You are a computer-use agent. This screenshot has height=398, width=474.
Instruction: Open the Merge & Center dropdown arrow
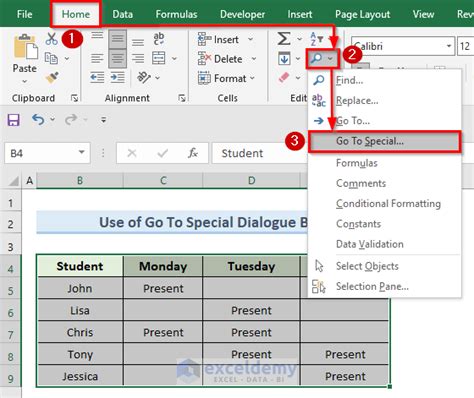[x=174, y=59]
